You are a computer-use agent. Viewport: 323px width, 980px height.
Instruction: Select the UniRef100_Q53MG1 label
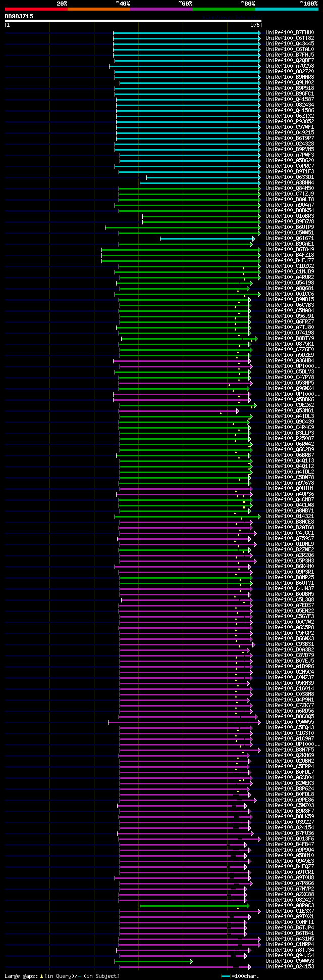click(290, 411)
